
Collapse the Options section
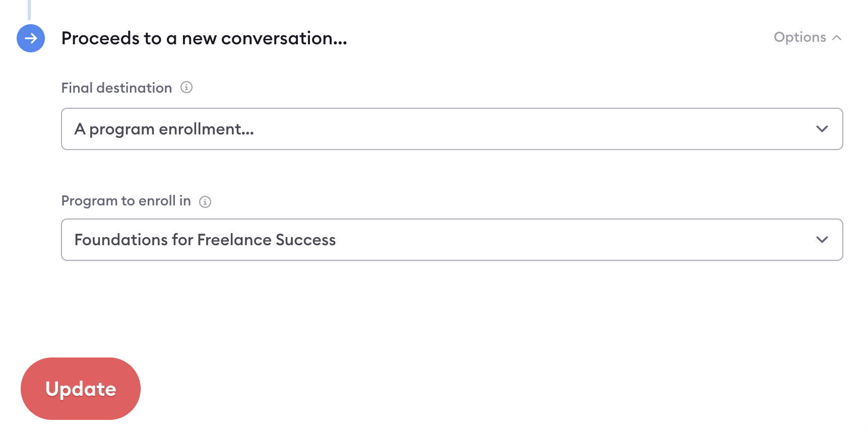[x=808, y=37]
